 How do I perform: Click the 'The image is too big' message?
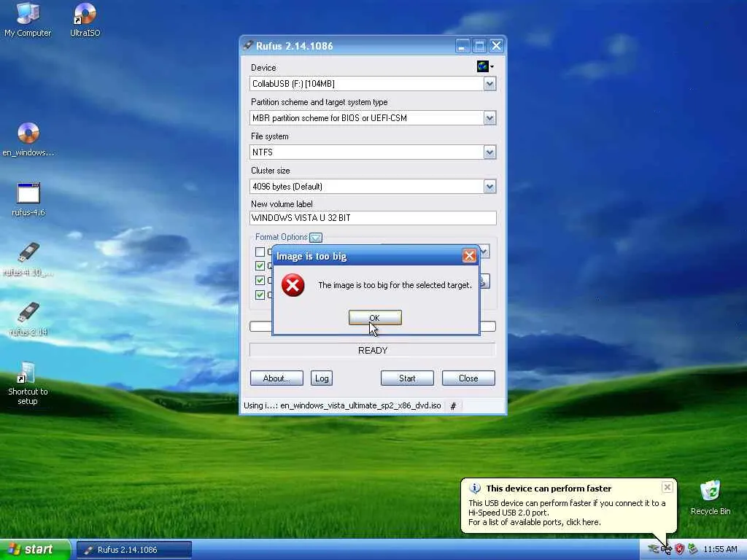[395, 285]
